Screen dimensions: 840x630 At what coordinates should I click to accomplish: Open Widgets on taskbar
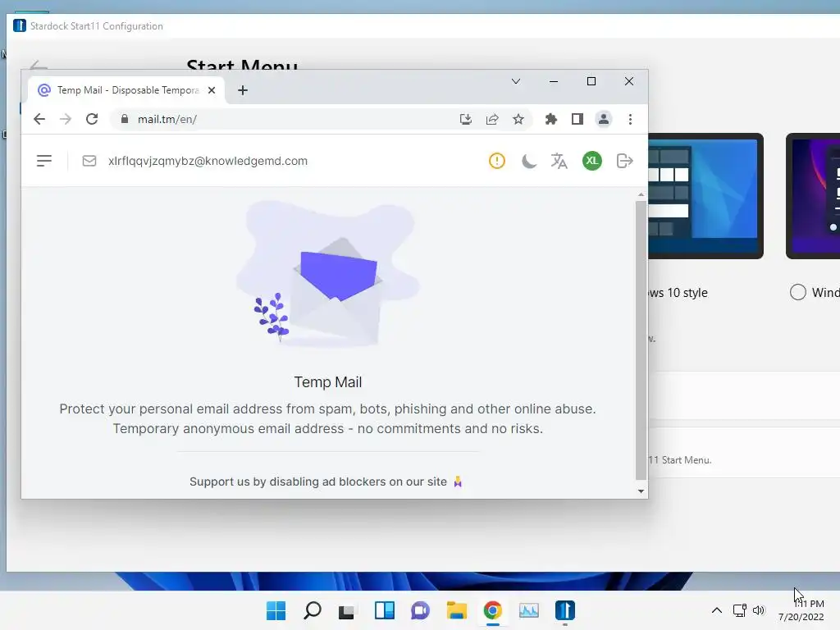(x=384, y=610)
